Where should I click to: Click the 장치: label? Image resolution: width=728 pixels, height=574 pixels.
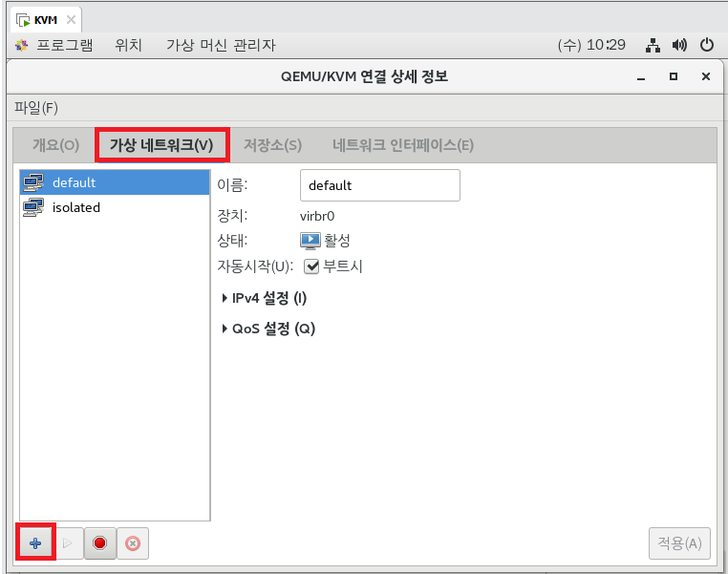tap(232, 216)
